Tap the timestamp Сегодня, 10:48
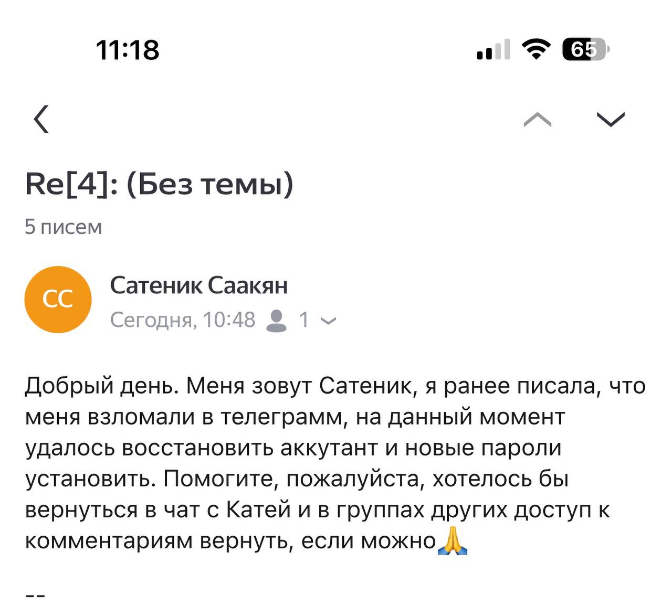 183,320
